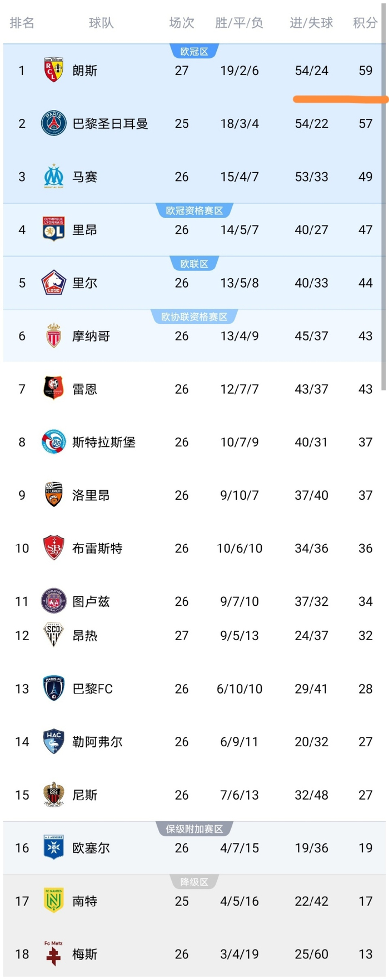
Task: Open the Paris Saint-Germain team logo
Action: point(54,123)
